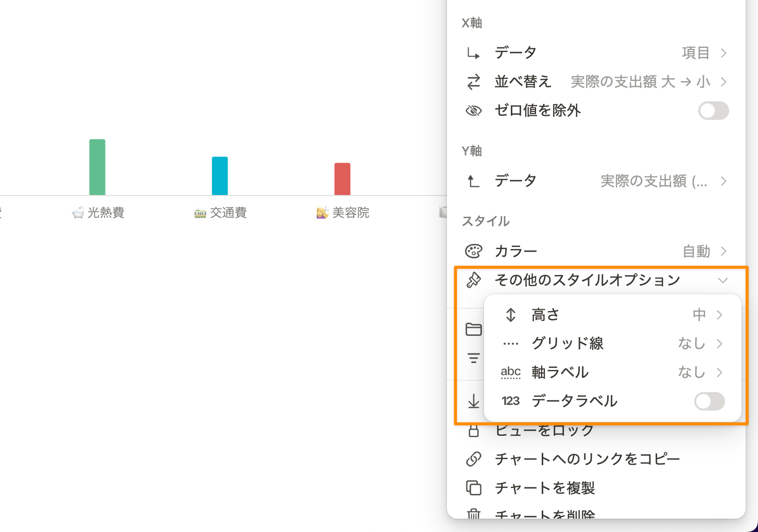Click the dotted line icon for グリッド線

pyautogui.click(x=510, y=344)
